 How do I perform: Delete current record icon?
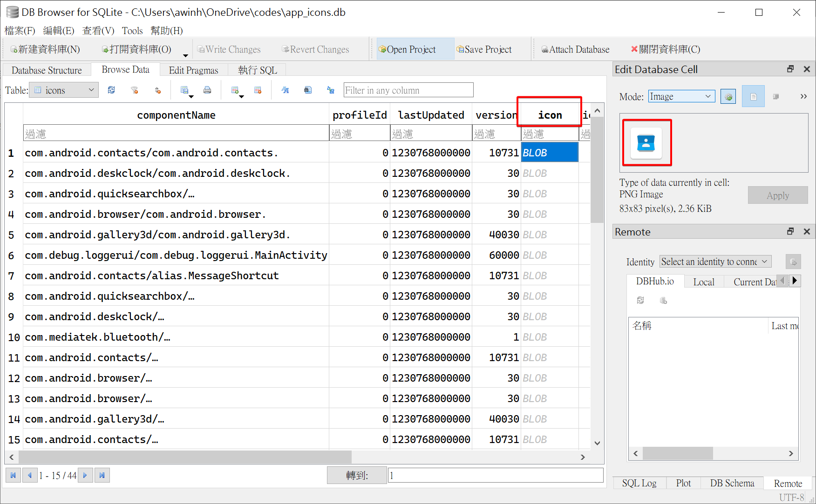(x=258, y=90)
